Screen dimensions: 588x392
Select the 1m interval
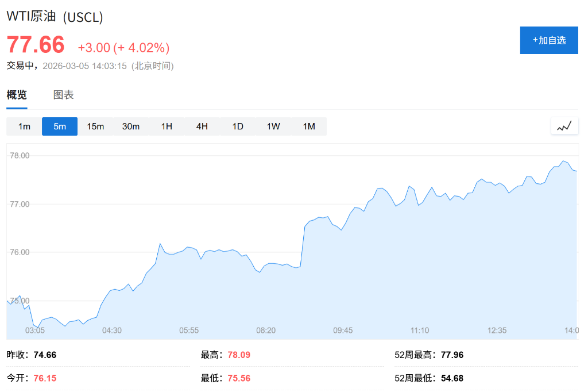click(24, 126)
